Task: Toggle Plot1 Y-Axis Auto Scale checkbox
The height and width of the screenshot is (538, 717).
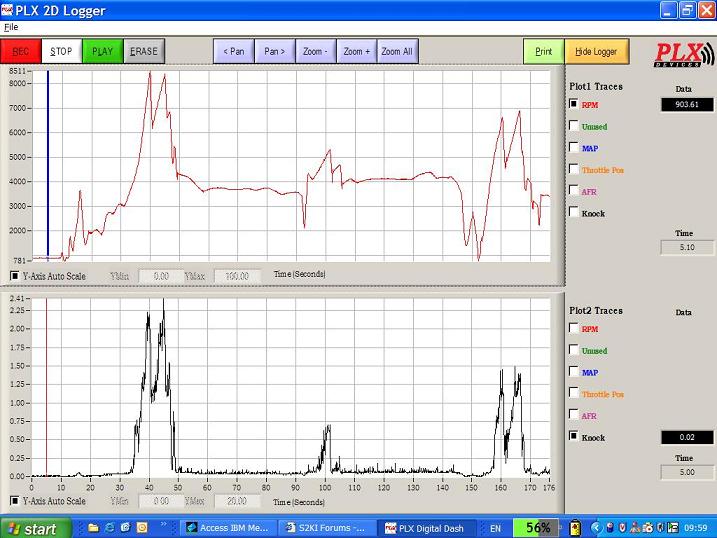Action: click(15, 276)
